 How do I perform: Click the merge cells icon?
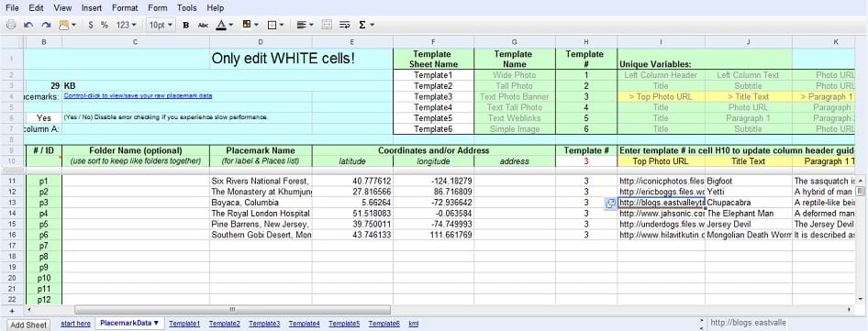point(327,25)
